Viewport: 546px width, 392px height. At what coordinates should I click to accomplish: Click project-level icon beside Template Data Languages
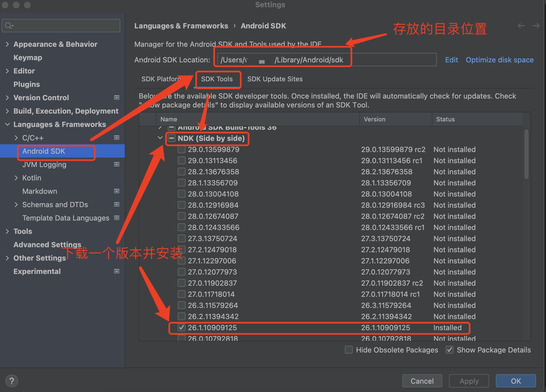[117, 218]
